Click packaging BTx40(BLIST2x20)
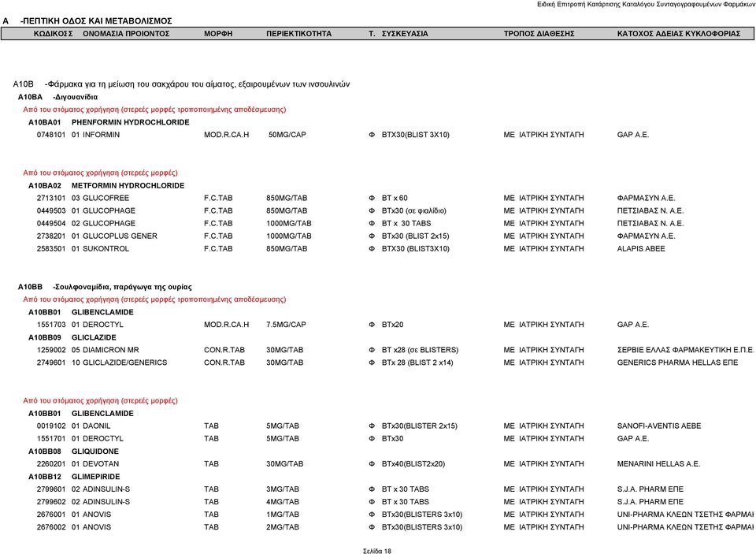 coord(413,464)
